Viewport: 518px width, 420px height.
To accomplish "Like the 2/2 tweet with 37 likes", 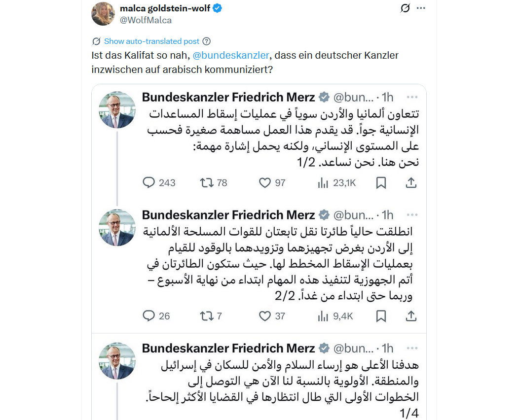I will tap(264, 316).
